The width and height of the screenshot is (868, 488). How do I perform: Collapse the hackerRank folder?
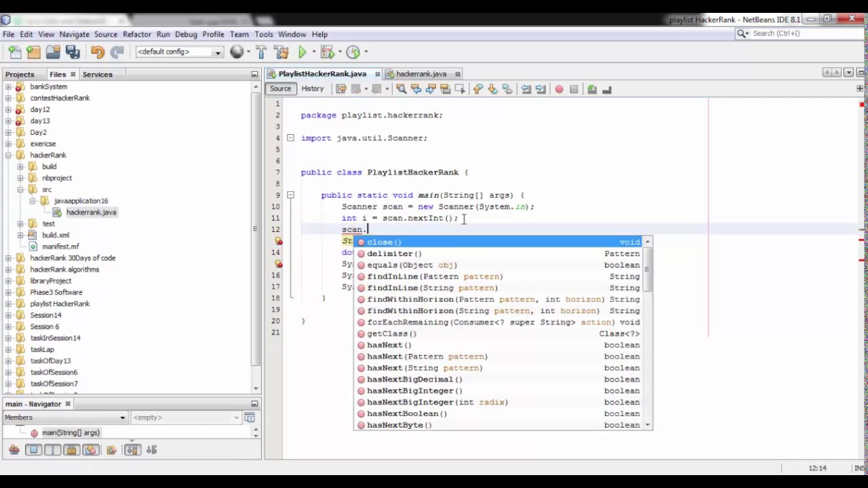pos(8,155)
